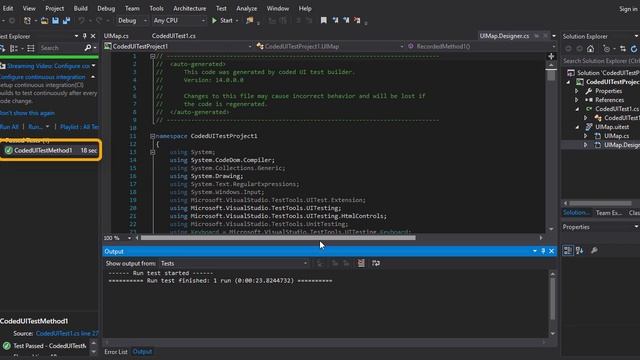Click the Configure continuous integration link

tap(42, 77)
